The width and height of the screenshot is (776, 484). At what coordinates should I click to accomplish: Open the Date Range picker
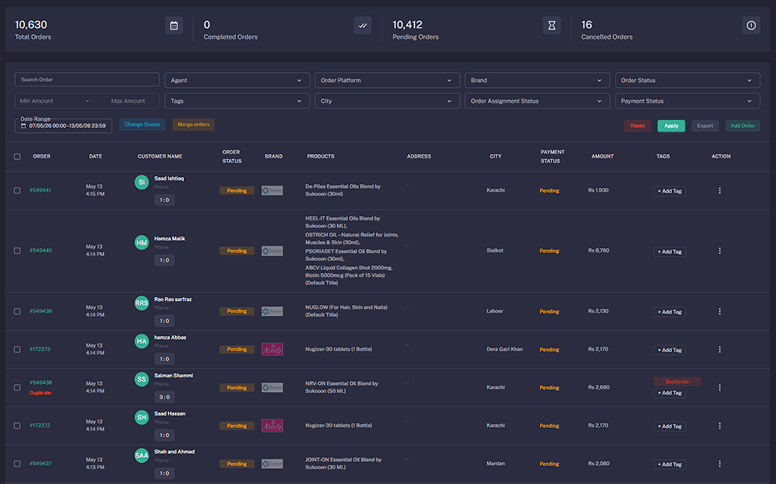(63, 126)
